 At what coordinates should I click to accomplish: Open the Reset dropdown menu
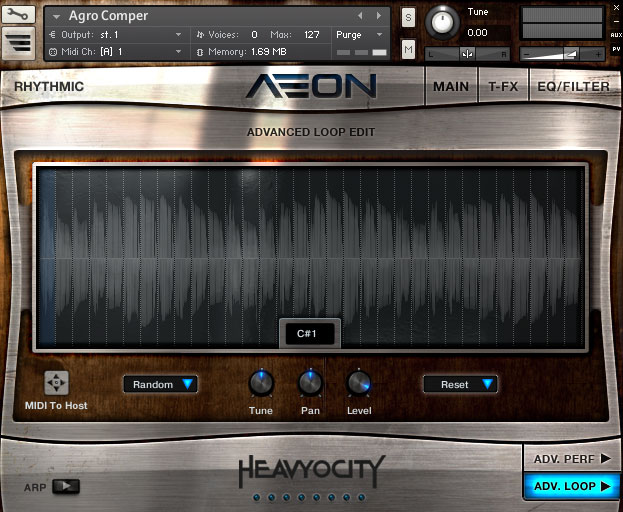(x=461, y=384)
